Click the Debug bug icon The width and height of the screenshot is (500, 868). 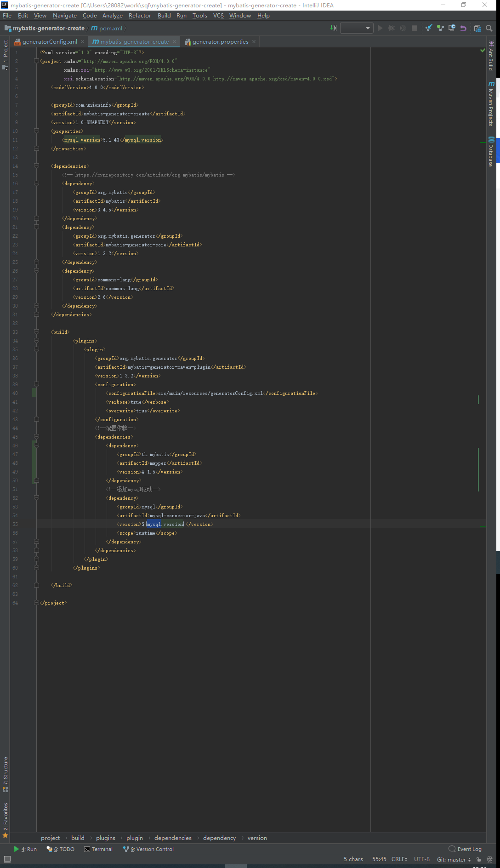coord(392,28)
